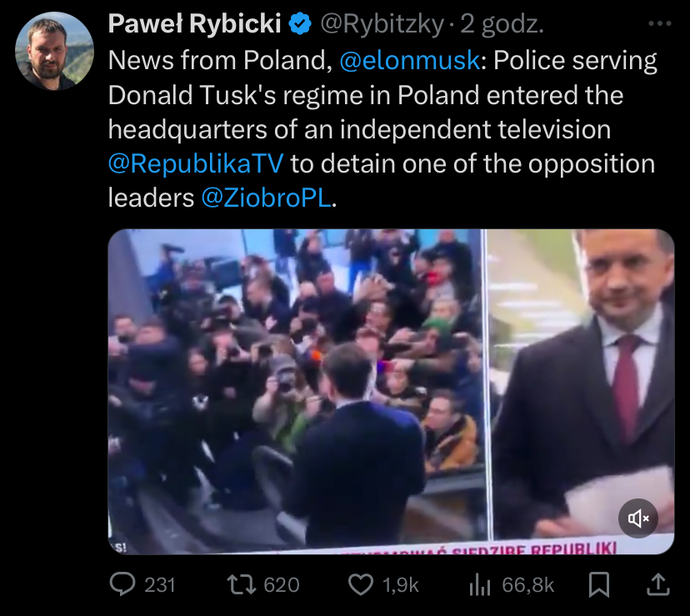Open the @Rybitzky handle link
The image size is (690, 616).
pyautogui.click(x=382, y=24)
